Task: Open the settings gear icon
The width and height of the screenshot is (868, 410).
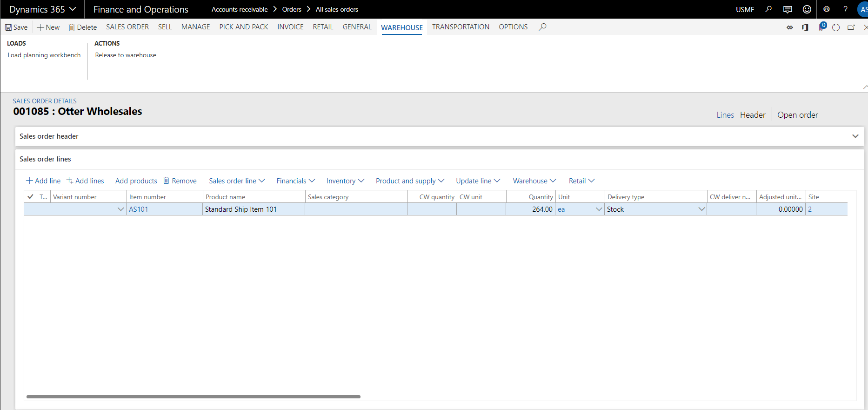Action: 827,9
